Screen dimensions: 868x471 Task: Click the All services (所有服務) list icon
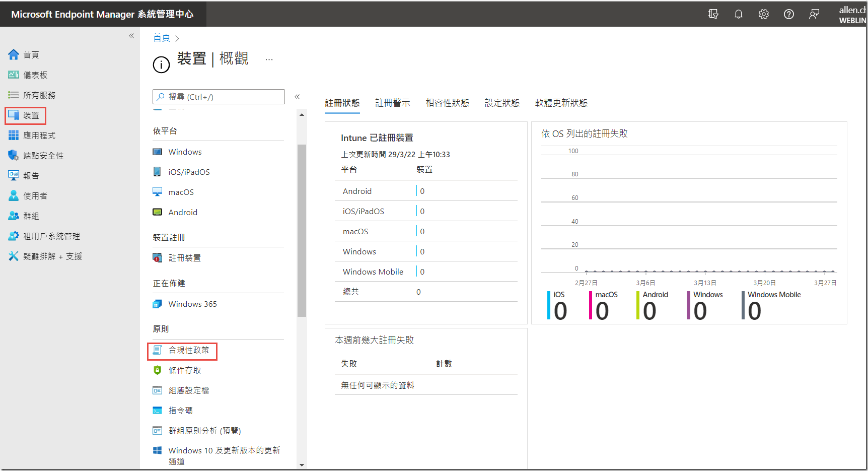(x=14, y=95)
